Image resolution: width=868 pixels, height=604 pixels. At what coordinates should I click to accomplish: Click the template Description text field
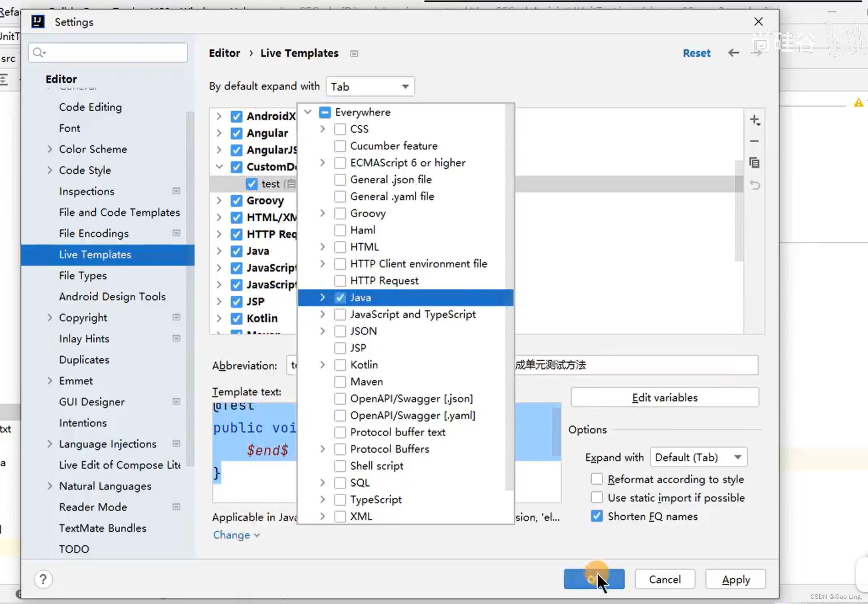(x=636, y=365)
